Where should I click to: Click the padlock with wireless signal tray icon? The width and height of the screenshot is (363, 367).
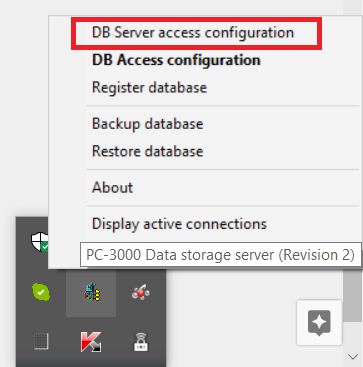[141, 342]
